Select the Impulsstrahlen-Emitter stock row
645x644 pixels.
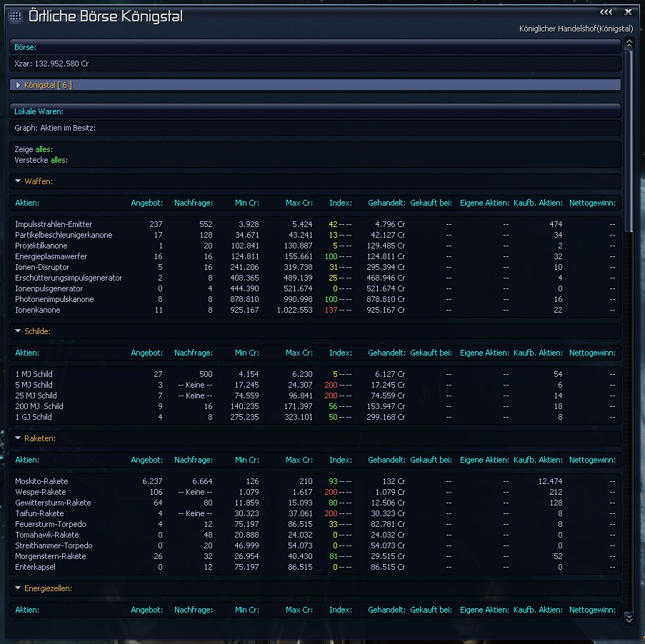[x=54, y=224]
